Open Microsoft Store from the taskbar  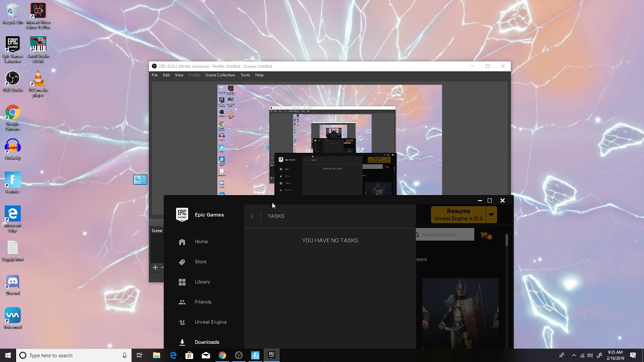[189, 355]
